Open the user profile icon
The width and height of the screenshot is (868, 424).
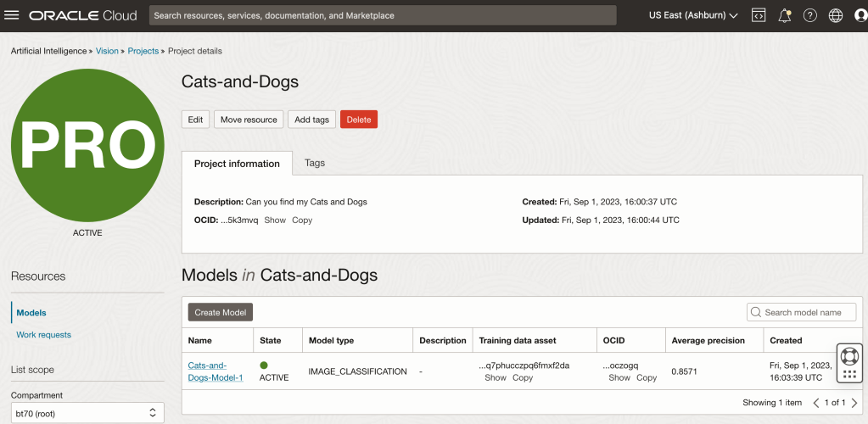click(860, 15)
